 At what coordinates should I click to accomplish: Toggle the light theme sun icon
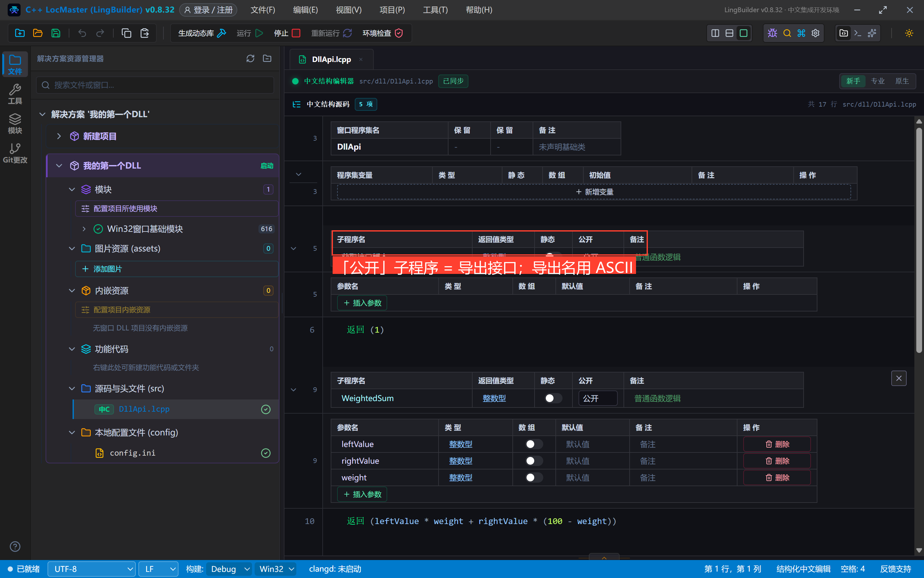[909, 33]
